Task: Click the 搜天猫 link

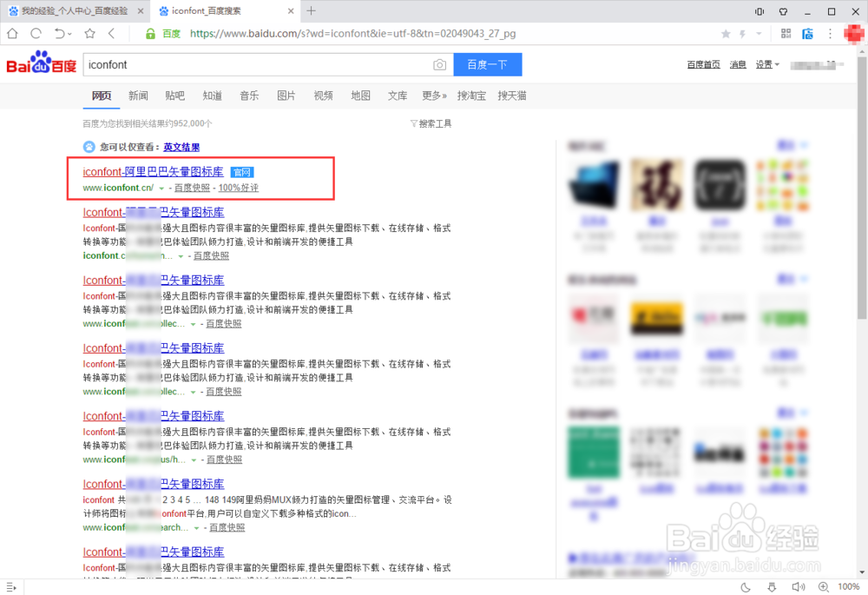Action: (512, 96)
